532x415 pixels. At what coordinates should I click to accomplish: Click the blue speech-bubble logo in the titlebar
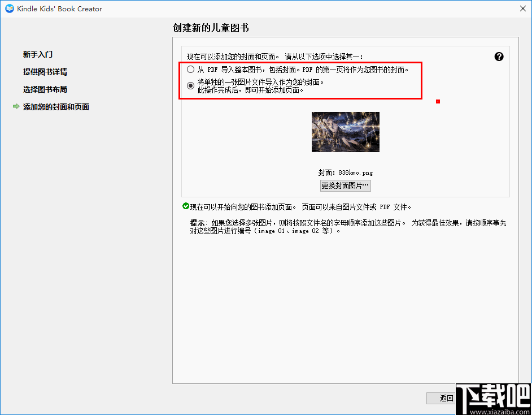pyautogui.click(x=10, y=8)
